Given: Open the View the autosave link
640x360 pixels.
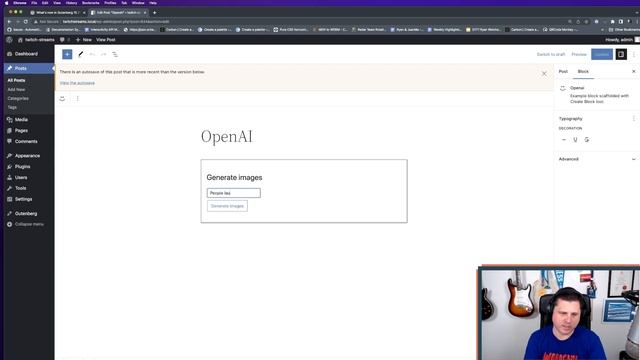Looking at the screenshot, I should pos(77,83).
